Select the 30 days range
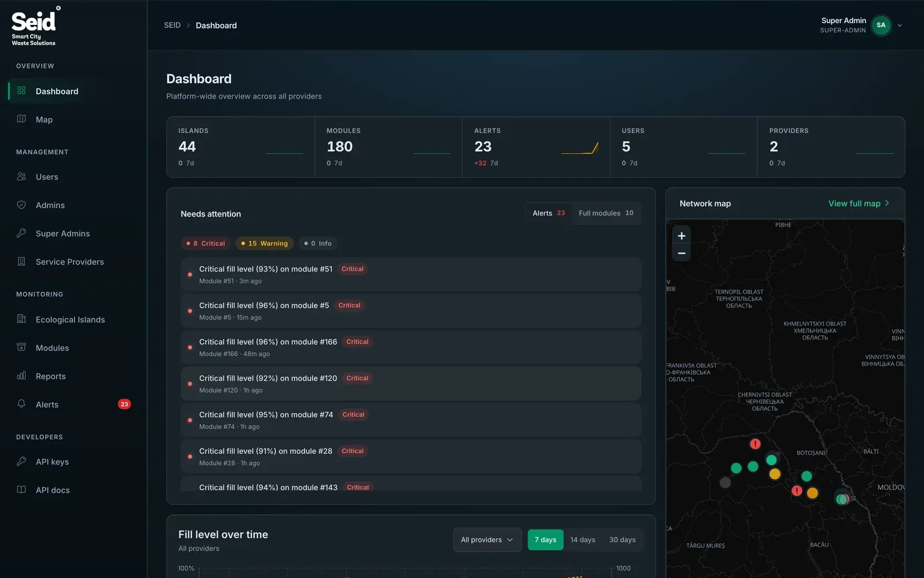 622,540
